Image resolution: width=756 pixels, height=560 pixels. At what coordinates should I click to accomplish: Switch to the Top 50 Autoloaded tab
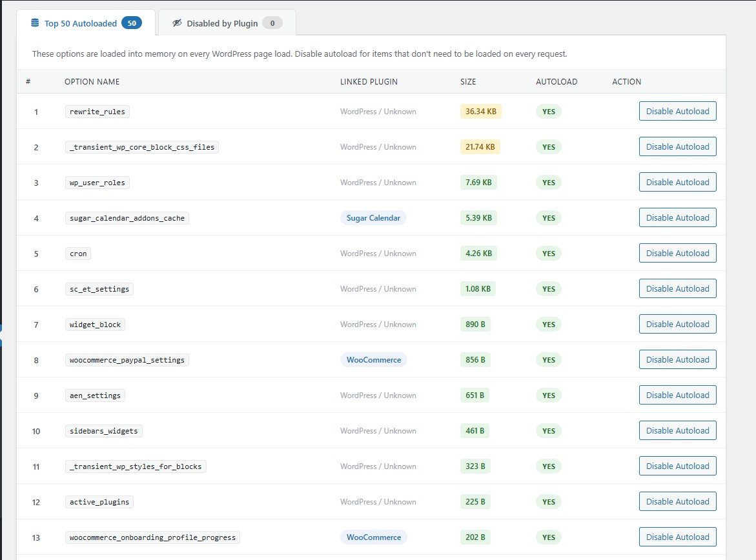click(86, 23)
